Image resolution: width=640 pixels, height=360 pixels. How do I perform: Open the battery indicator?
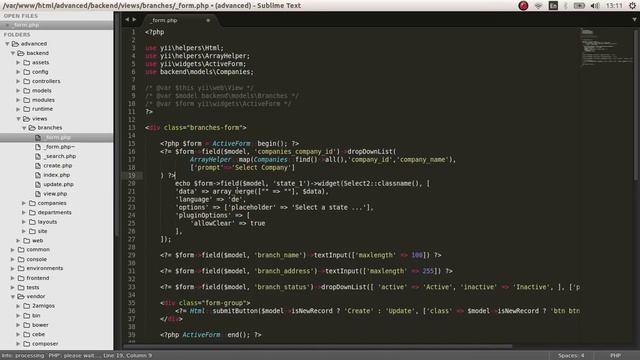point(579,6)
